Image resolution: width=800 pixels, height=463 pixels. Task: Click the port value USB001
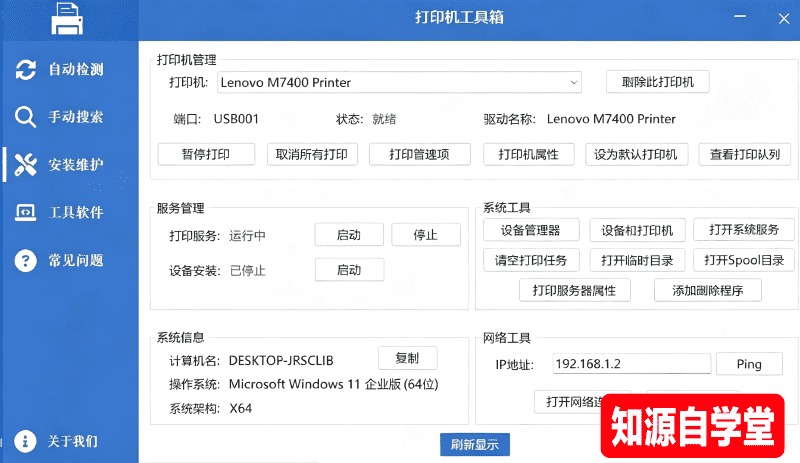point(236,119)
